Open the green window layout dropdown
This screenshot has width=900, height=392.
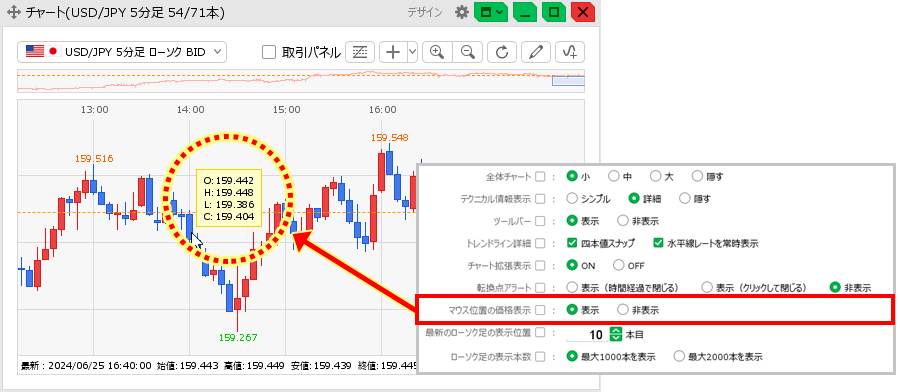coord(491,12)
